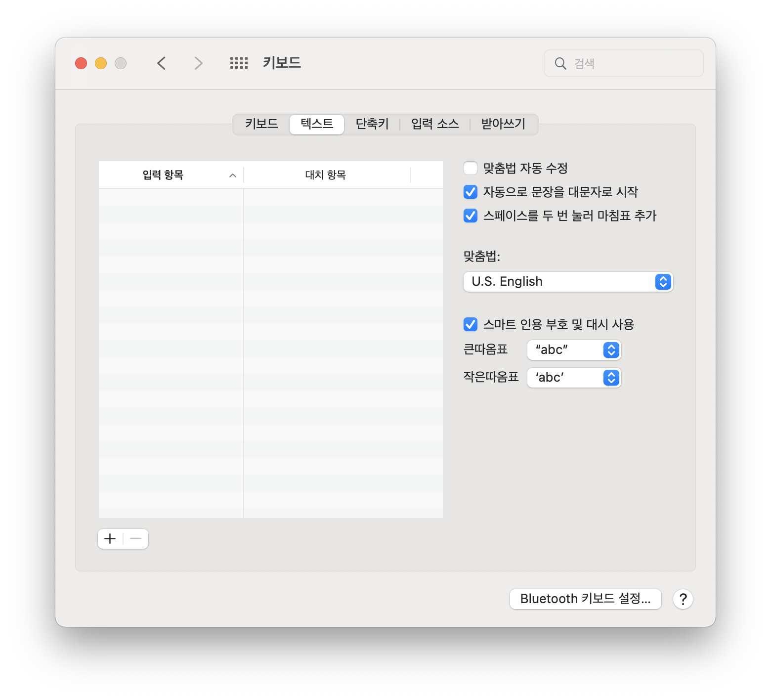The image size is (771, 700).
Task: Open the 큰따옴표 "abc" dropdown
Action: tap(574, 350)
